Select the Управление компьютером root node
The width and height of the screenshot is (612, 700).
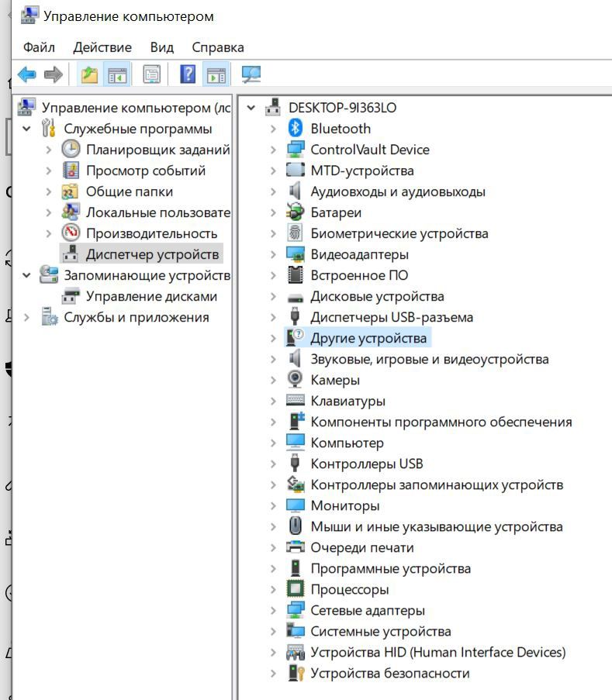136,108
